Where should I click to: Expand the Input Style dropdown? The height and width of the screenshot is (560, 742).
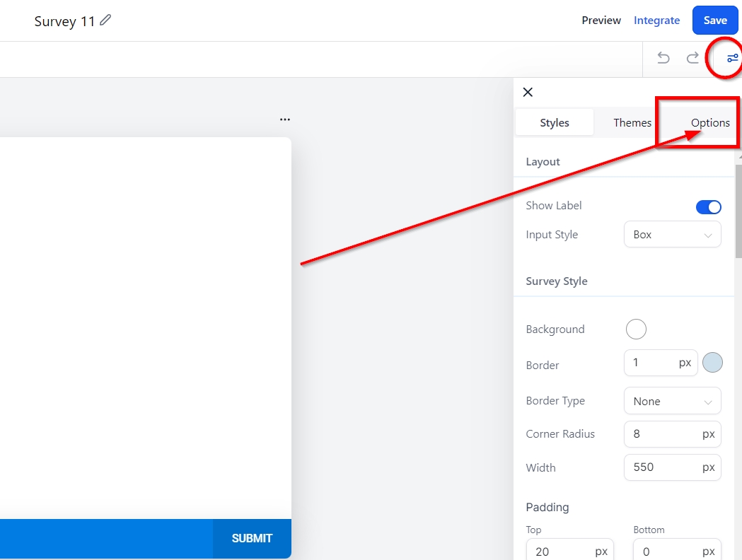672,235
